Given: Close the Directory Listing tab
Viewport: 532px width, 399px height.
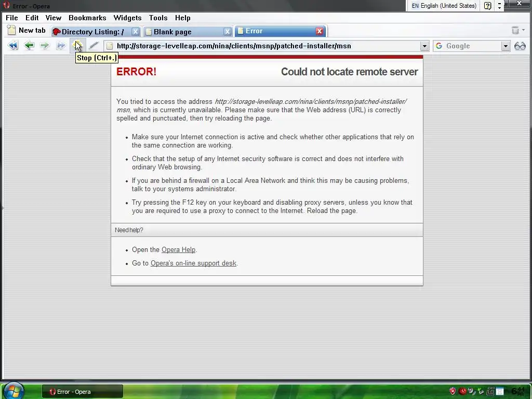Looking at the screenshot, I should click(136, 32).
